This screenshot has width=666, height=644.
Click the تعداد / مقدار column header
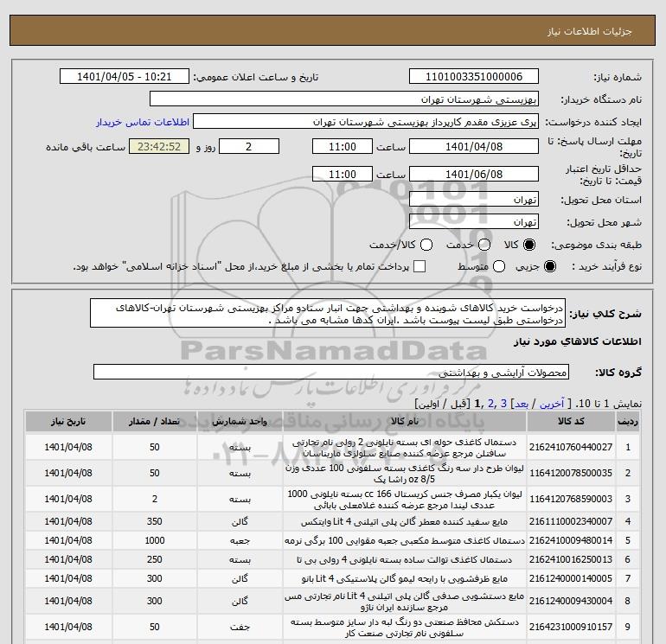coord(155,422)
